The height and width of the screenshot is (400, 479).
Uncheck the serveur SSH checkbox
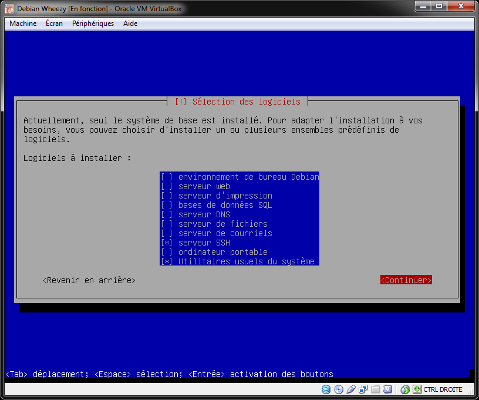point(167,243)
